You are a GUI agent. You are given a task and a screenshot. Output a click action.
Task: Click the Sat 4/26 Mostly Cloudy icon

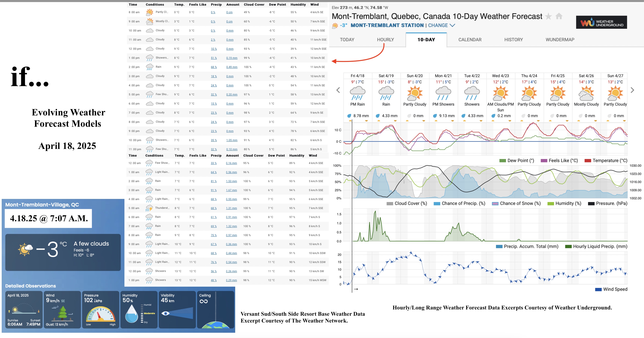[x=586, y=93]
